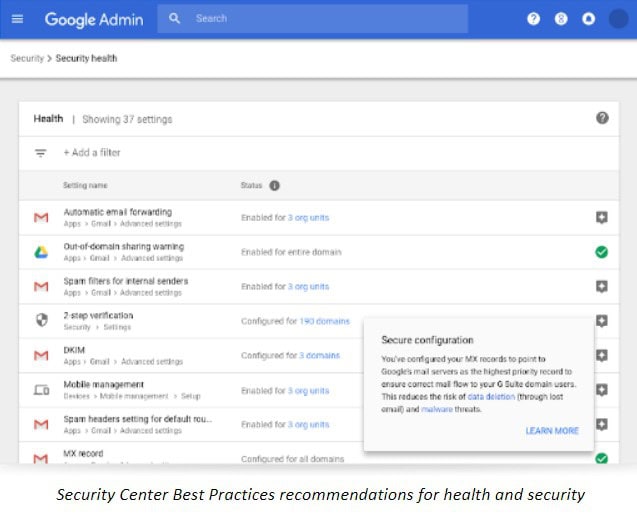Open the support number-eight icon in header
This screenshot has width=637, height=514.
coord(561,19)
